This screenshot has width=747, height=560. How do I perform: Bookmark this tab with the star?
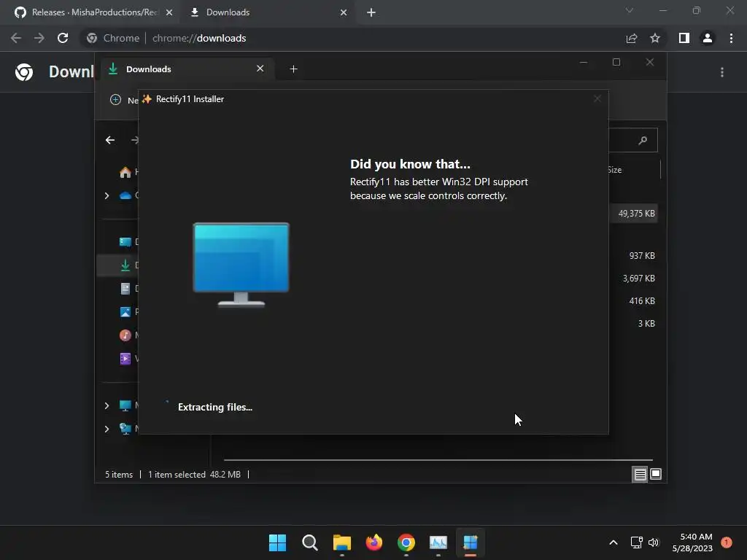pyautogui.click(x=655, y=38)
